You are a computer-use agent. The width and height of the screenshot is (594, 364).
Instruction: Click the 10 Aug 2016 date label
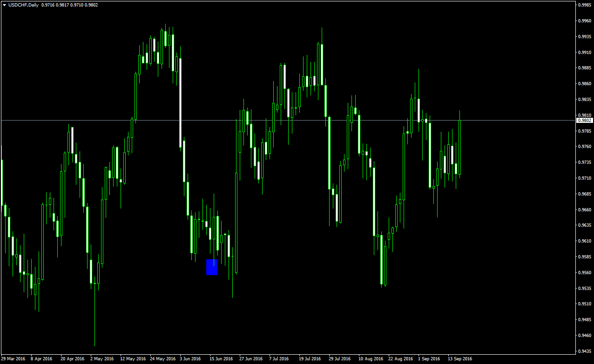click(x=371, y=359)
